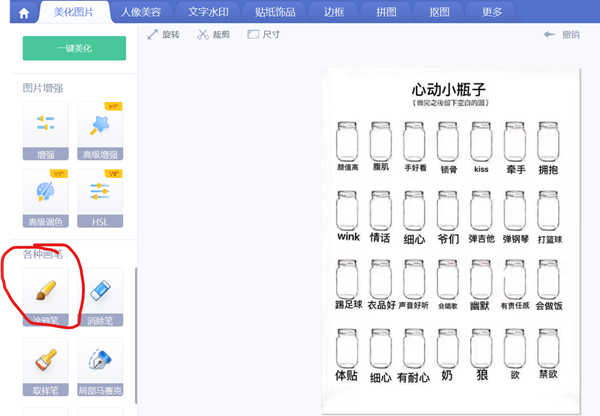Select the 涂鸦笔 brush tool

[x=46, y=297]
